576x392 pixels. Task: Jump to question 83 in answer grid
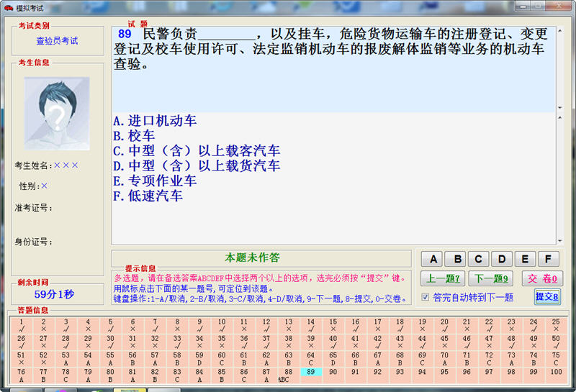pos(177,375)
